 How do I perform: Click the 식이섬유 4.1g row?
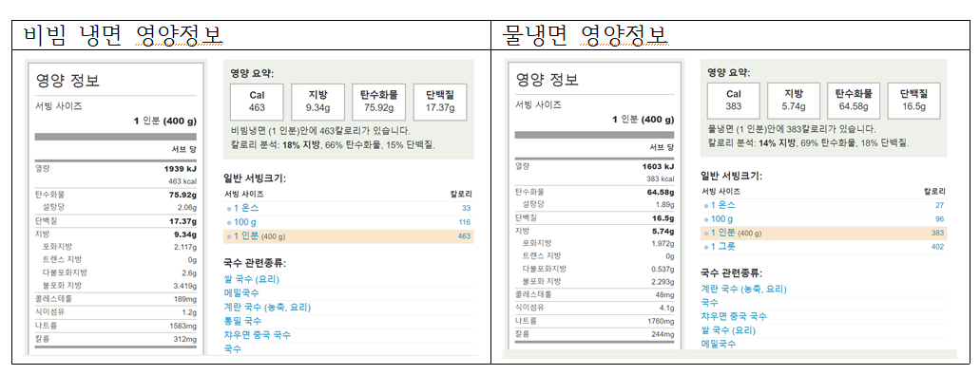click(x=594, y=307)
